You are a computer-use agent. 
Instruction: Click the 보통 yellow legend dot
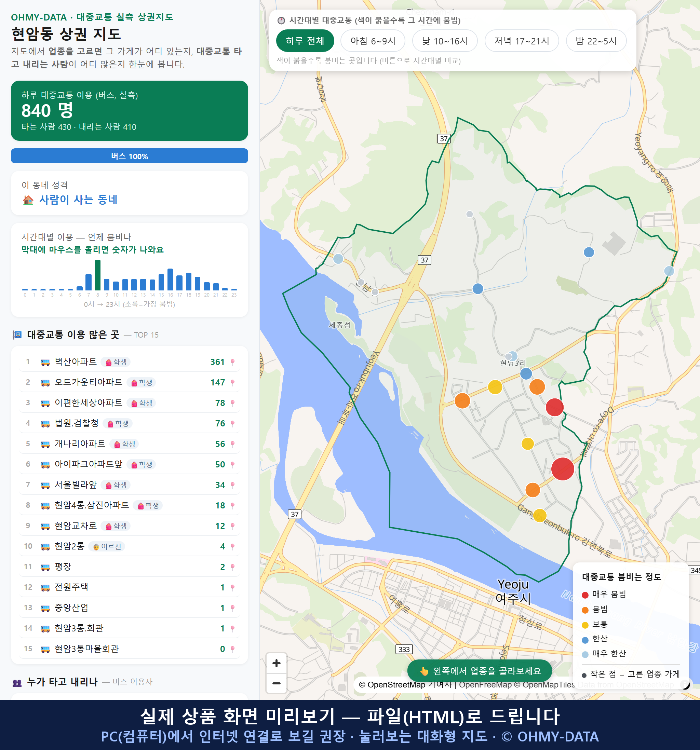585,625
